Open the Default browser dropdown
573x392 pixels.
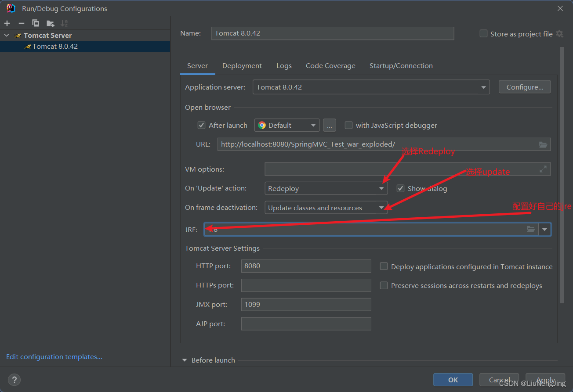point(287,125)
